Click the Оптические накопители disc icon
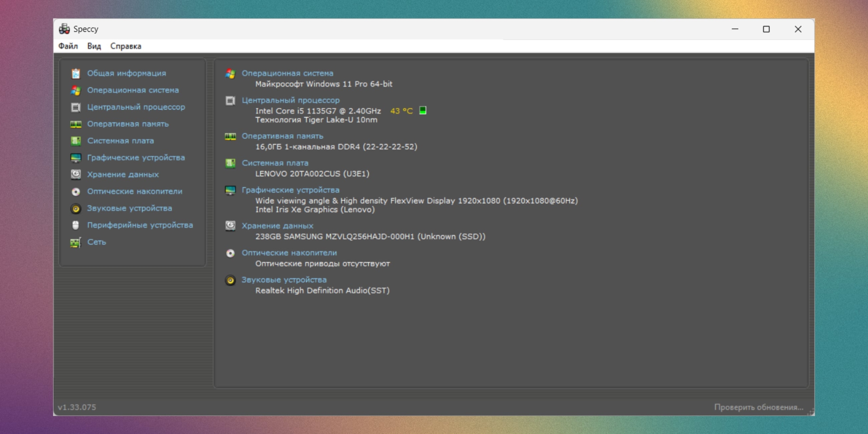Image resolution: width=868 pixels, height=434 pixels. [x=76, y=191]
